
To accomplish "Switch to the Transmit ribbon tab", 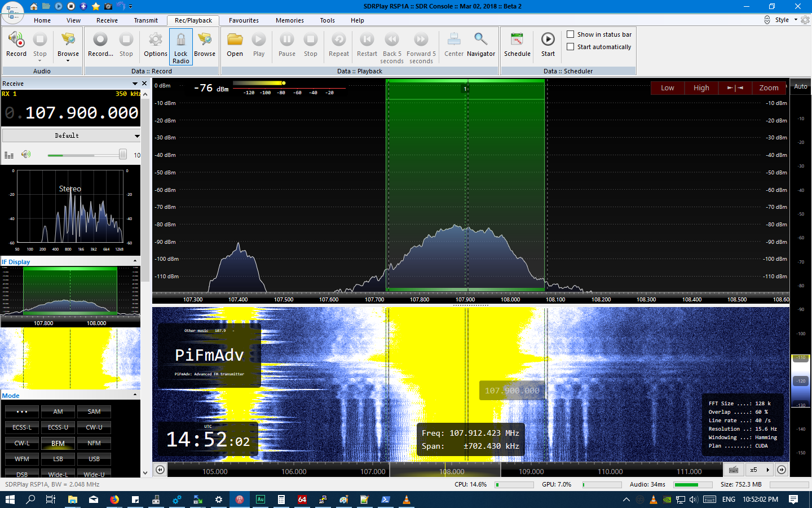I will pyautogui.click(x=146, y=20).
